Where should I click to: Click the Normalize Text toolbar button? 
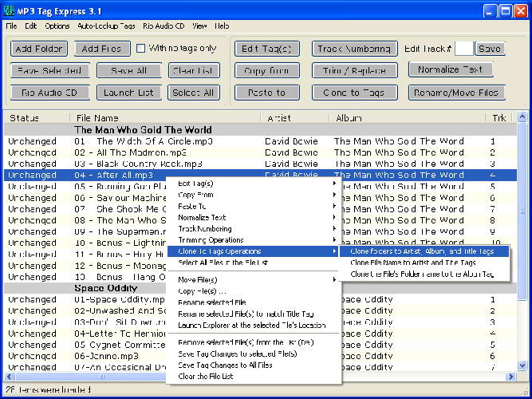point(451,69)
